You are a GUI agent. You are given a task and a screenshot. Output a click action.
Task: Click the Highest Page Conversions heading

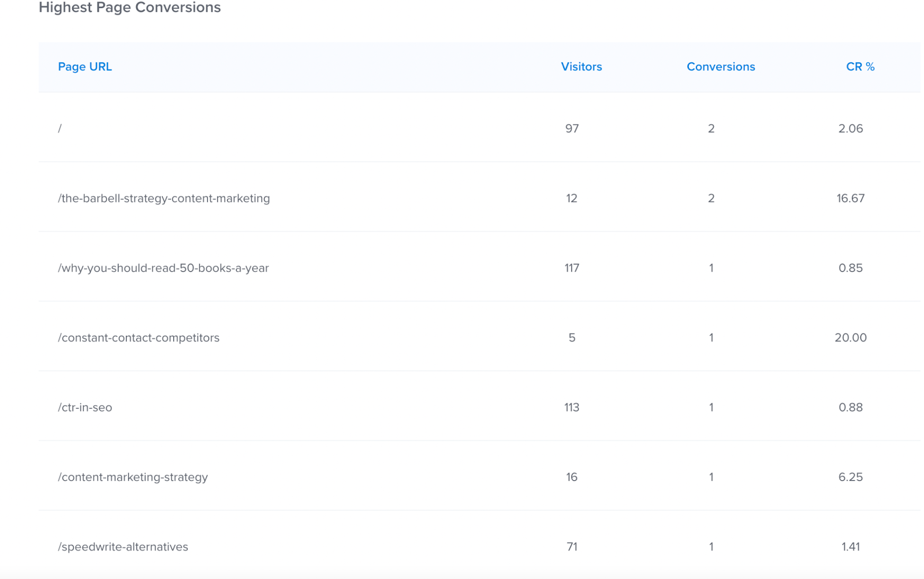[130, 8]
